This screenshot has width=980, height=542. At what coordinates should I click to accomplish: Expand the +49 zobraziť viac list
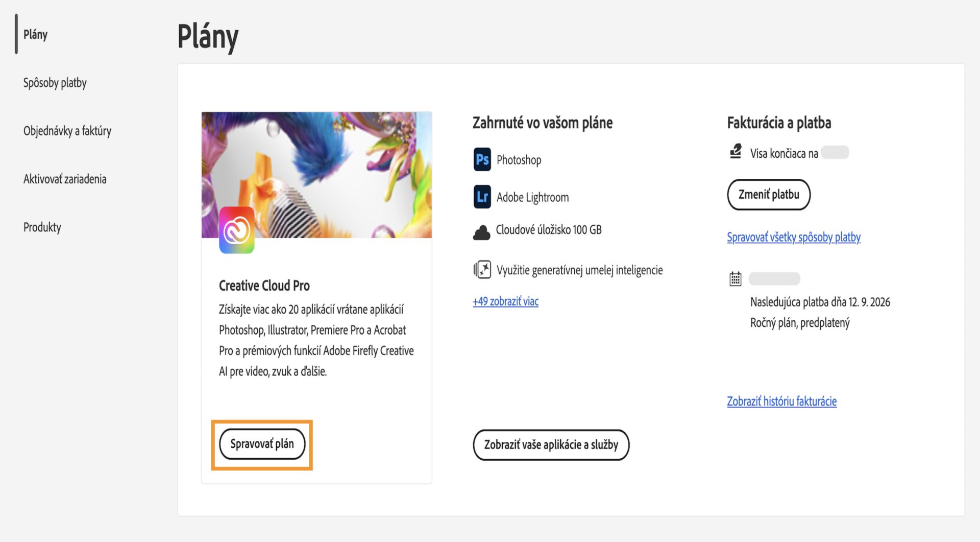pos(504,301)
